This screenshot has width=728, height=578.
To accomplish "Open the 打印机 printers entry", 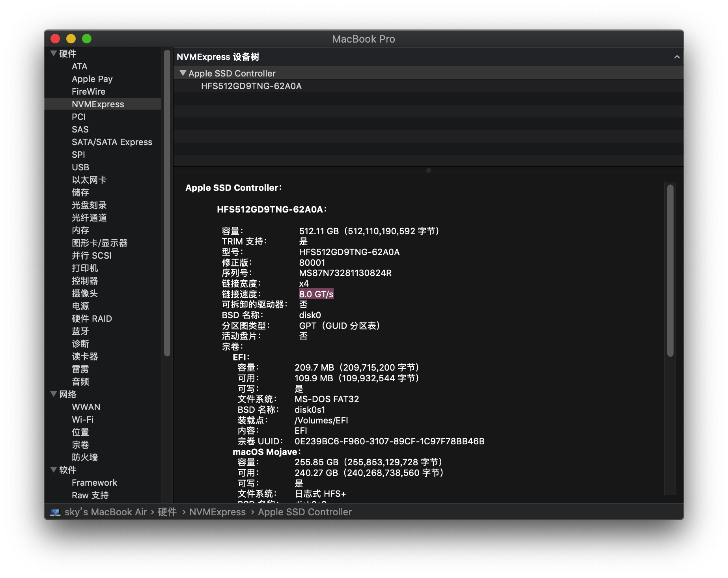I will point(85,268).
